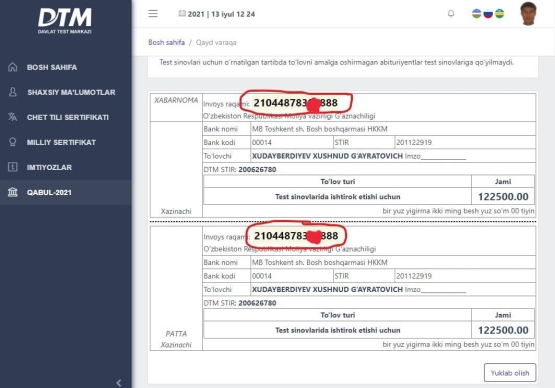Click the person icon for Shaxsiy ma'lumotlar
555x388 pixels.
(x=13, y=92)
